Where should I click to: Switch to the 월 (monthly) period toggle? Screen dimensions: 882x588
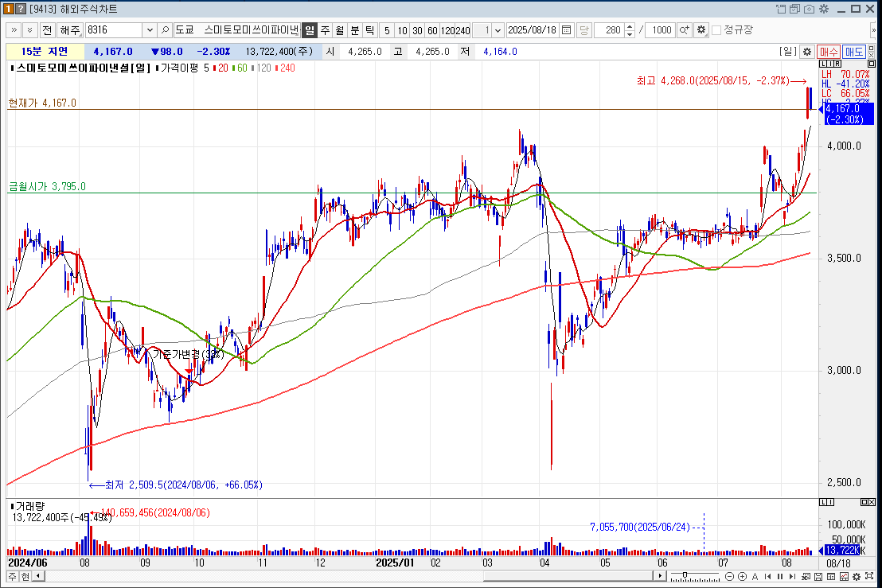tap(340, 30)
